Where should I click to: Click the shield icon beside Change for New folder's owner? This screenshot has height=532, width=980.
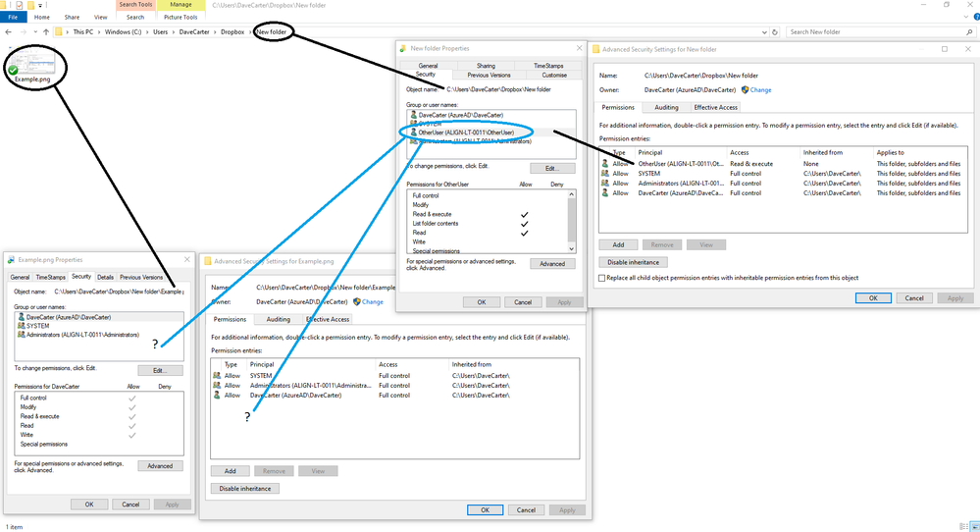745,90
